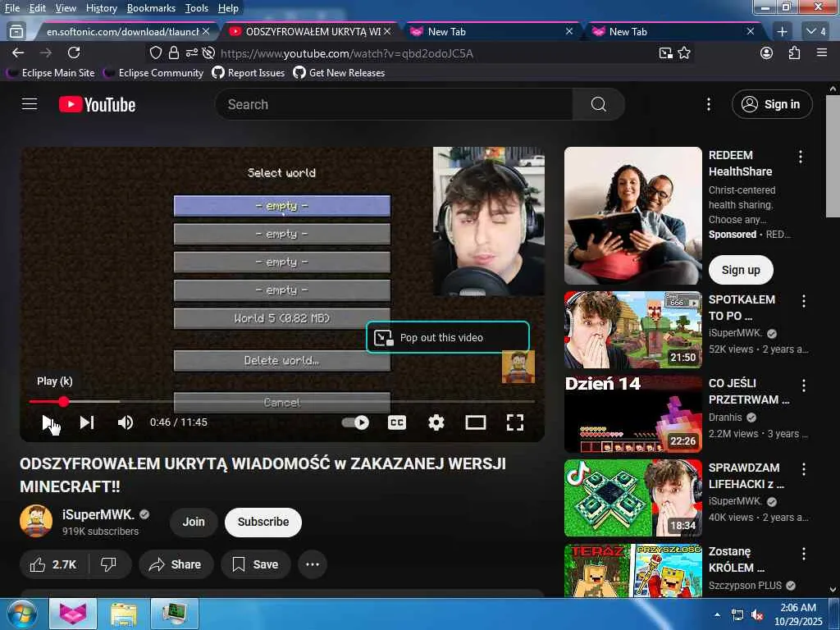Click the Sign in button
Image resolution: width=840 pixels, height=630 pixels.
[x=771, y=104]
